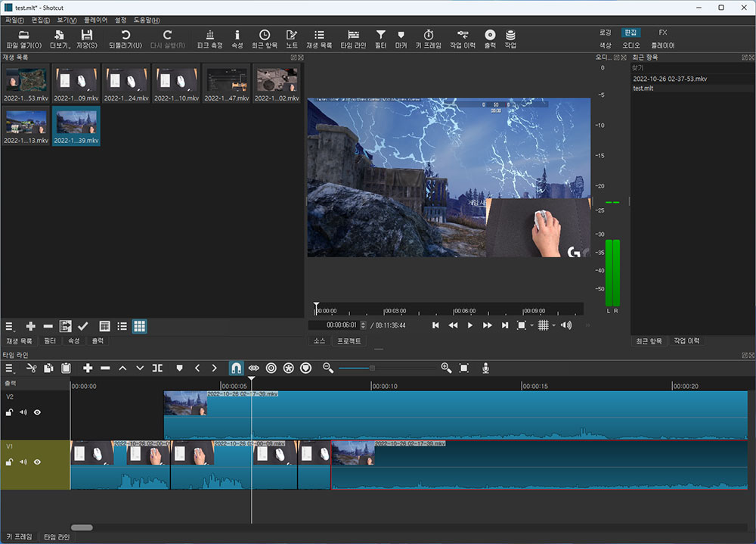Mute track V1 audio

point(23,462)
